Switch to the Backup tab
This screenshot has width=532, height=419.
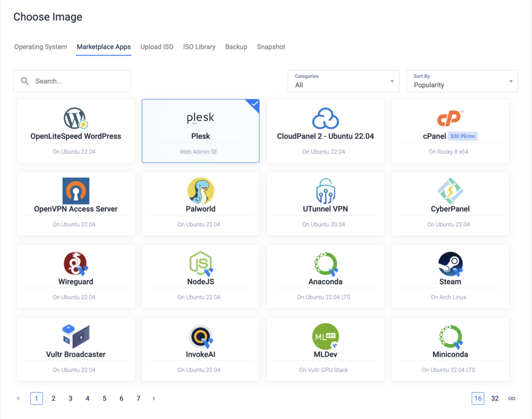236,47
